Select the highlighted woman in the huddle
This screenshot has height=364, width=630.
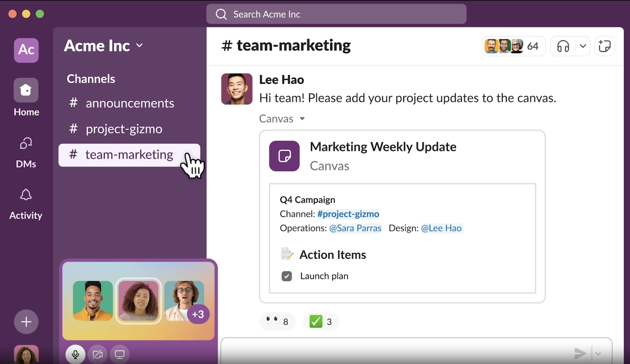139,301
